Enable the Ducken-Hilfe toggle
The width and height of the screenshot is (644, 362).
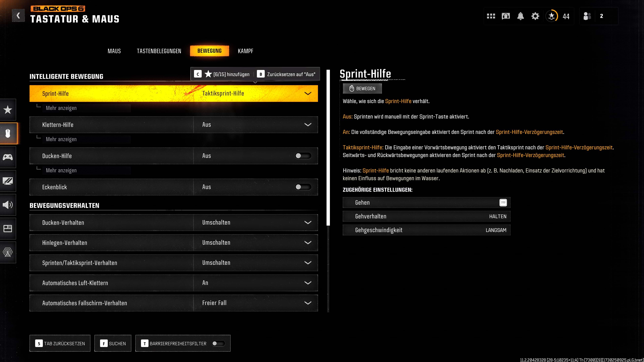[x=303, y=156]
